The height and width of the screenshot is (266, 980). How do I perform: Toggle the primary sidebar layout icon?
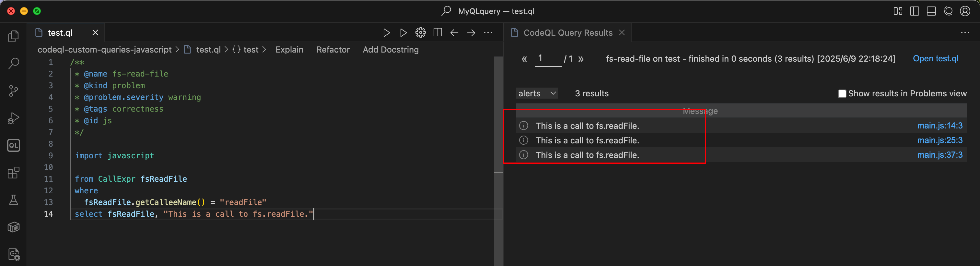[914, 11]
